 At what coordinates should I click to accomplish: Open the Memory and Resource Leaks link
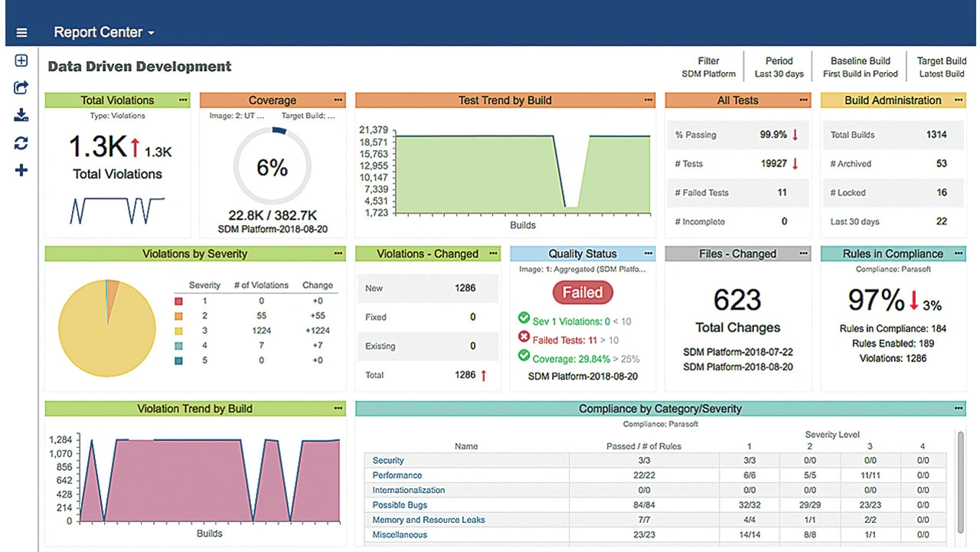pos(428,520)
